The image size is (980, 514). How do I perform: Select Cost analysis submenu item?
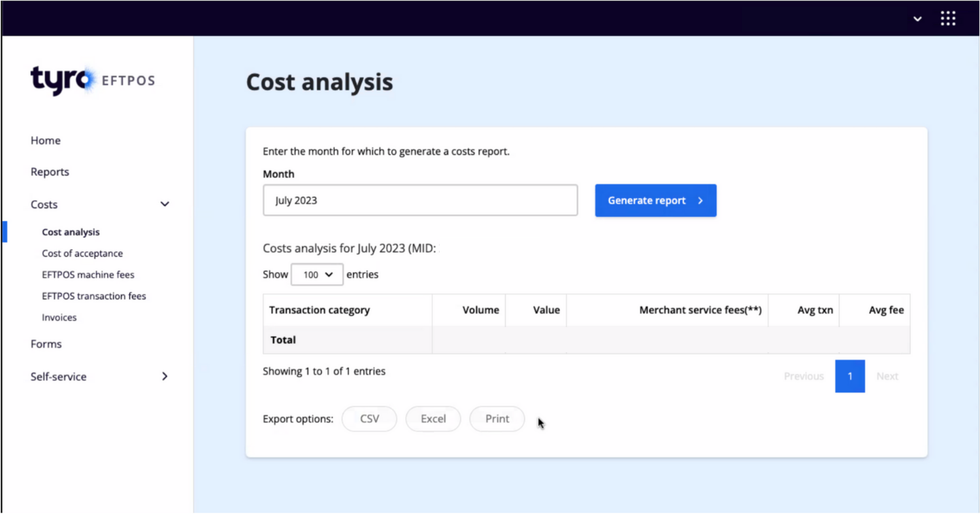point(71,232)
